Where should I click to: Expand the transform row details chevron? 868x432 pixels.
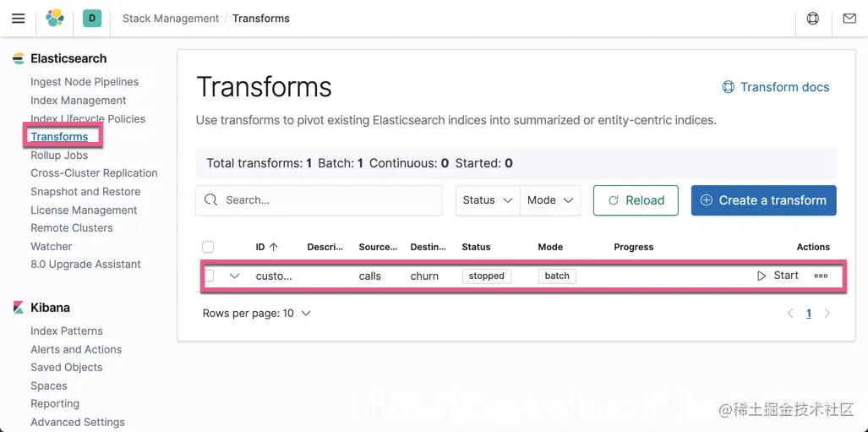235,276
